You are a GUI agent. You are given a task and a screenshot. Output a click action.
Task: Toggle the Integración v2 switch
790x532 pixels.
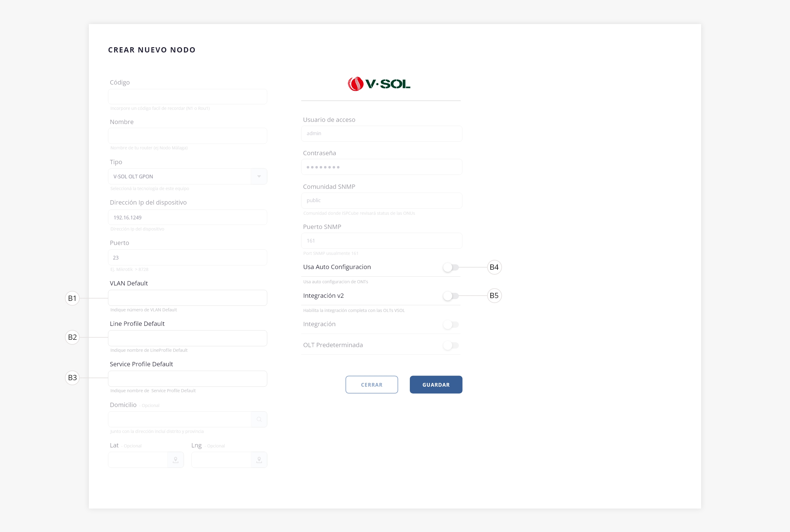451,296
